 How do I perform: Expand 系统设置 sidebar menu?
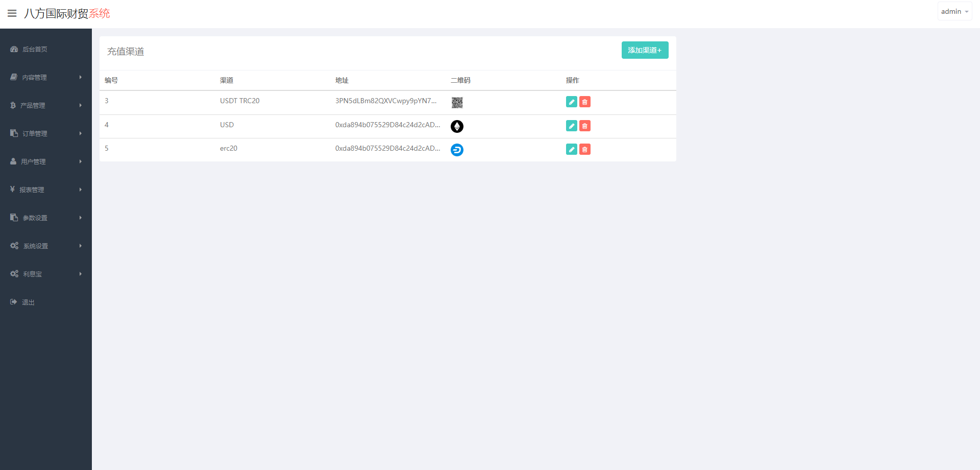[45, 246]
